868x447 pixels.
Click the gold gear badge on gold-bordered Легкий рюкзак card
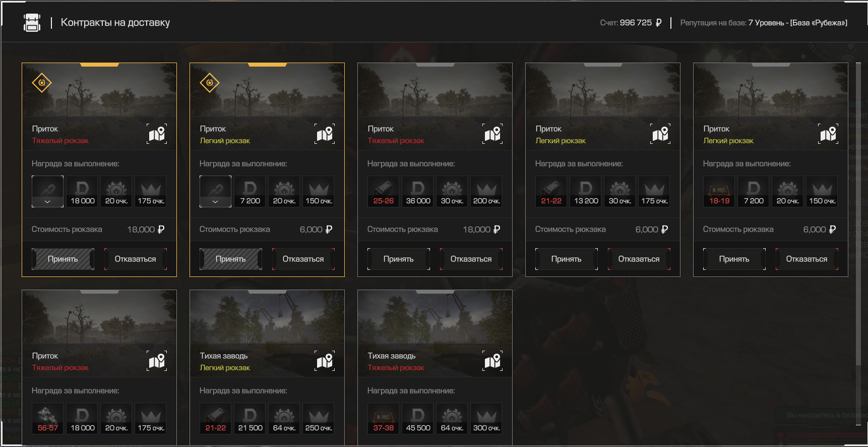(210, 82)
